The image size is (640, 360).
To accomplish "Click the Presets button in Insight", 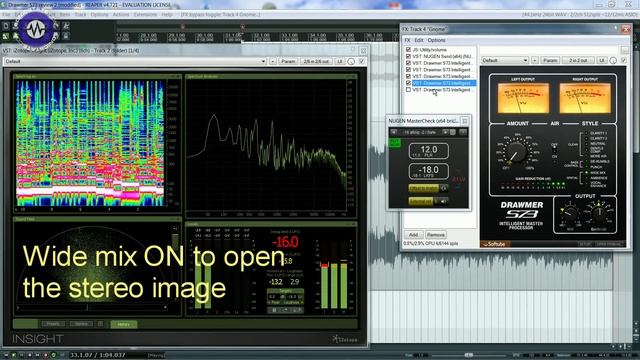I will click(x=53, y=324).
